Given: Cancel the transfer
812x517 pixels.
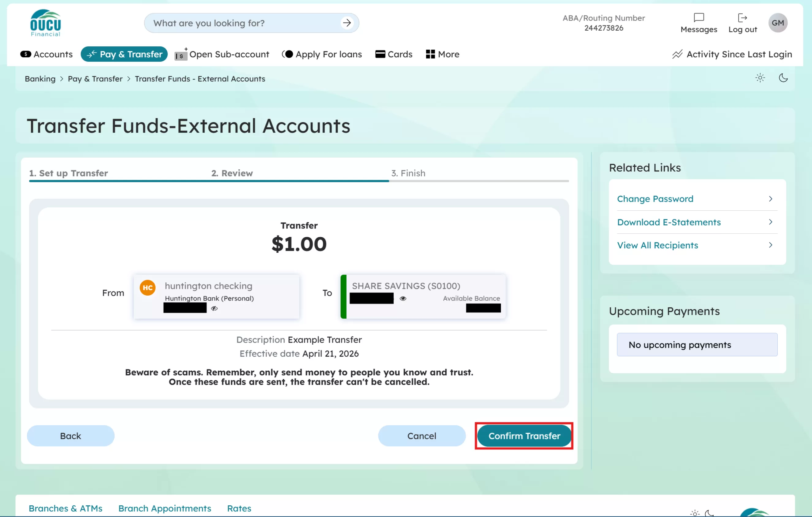Looking at the screenshot, I should (x=422, y=436).
